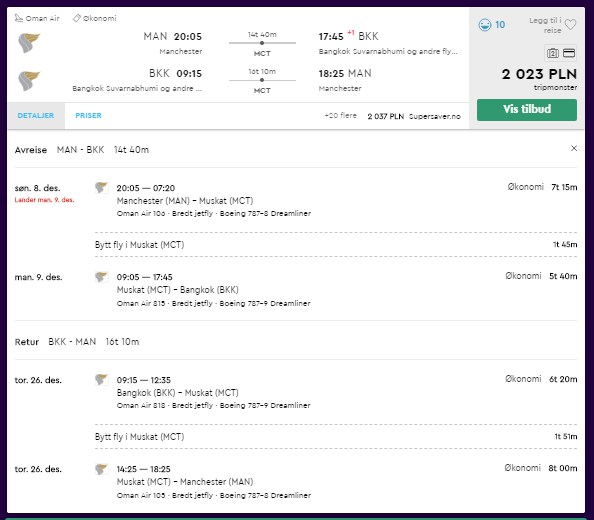The height and width of the screenshot is (520, 594).
Task: Click Lander man. 9. des. red notice
Action: [44, 200]
